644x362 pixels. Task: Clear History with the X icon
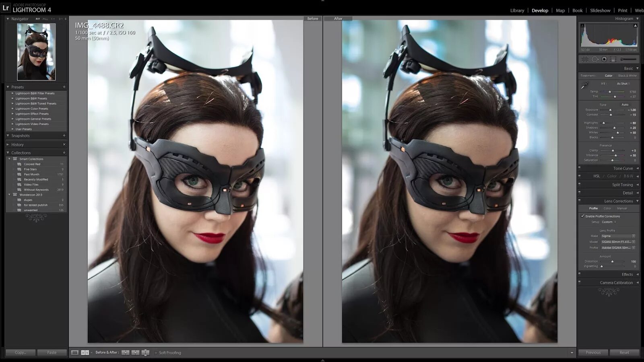pyautogui.click(x=64, y=144)
